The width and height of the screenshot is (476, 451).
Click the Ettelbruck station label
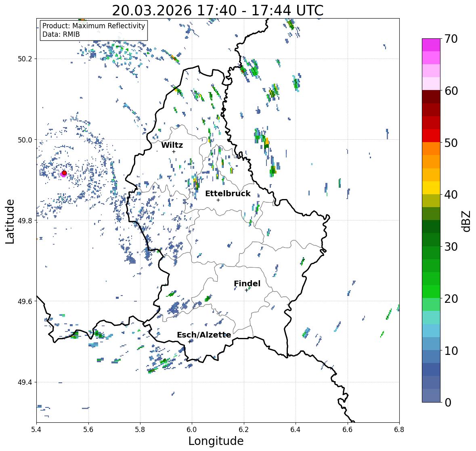point(228,194)
